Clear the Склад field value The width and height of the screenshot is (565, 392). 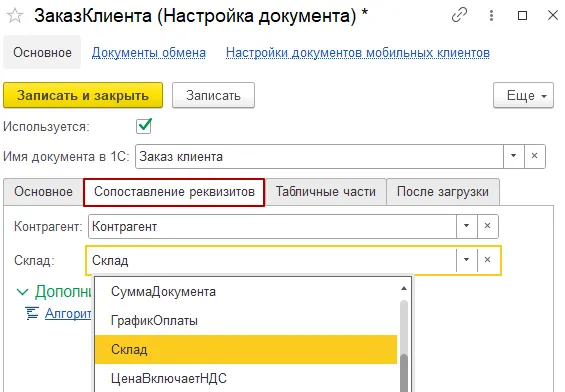pos(488,260)
